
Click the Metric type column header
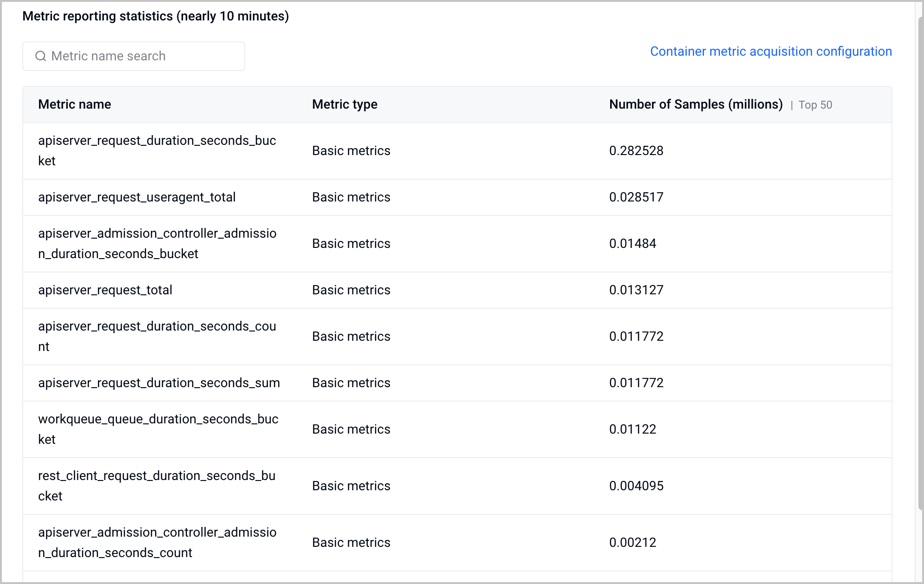tap(345, 104)
